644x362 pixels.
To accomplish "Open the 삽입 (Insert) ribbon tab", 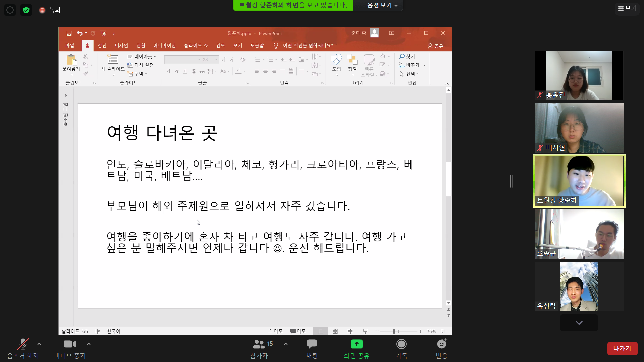I will (x=102, y=46).
